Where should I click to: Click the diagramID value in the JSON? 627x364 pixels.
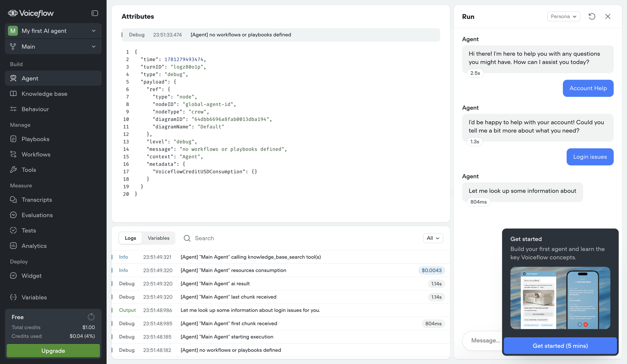click(230, 119)
